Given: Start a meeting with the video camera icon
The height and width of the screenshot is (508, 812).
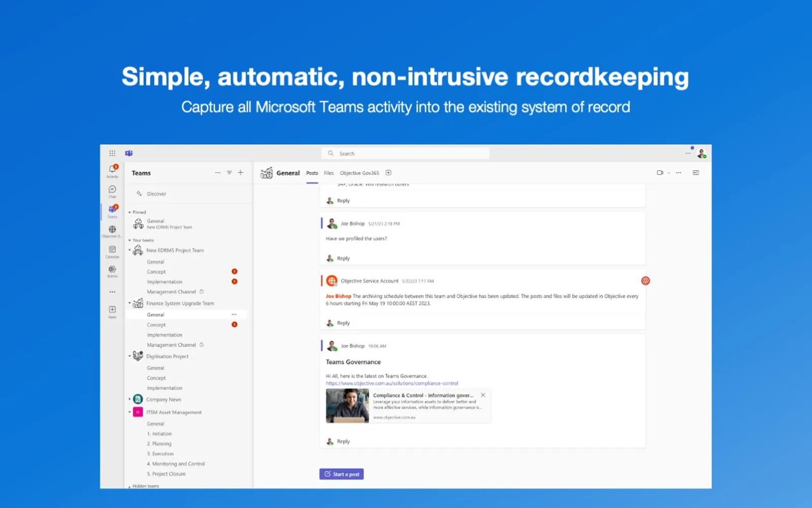Looking at the screenshot, I should click(660, 173).
